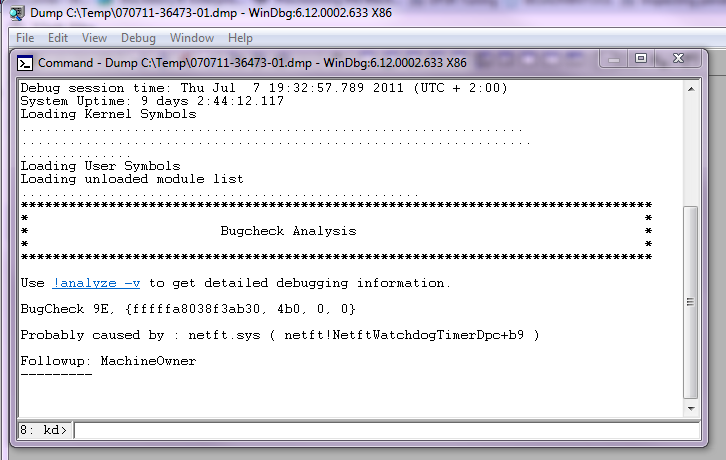Open the View menu
This screenshot has height=460, width=726.
(x=94, y=38)
